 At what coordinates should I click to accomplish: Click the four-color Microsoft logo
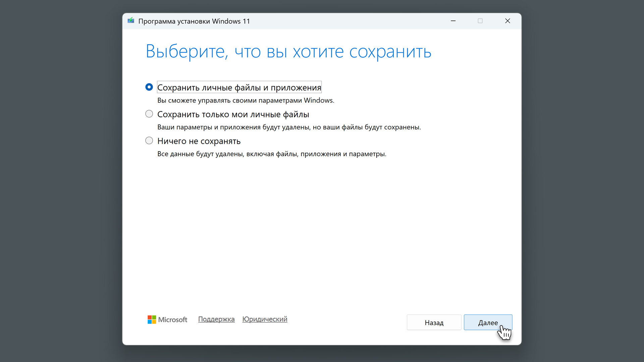[x=152, y=319]
